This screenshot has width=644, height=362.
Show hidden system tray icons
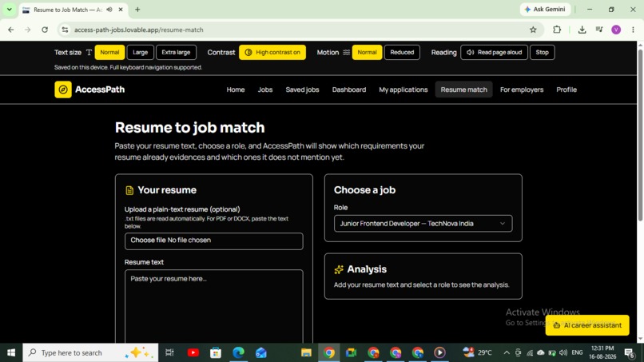pos(507,352)
